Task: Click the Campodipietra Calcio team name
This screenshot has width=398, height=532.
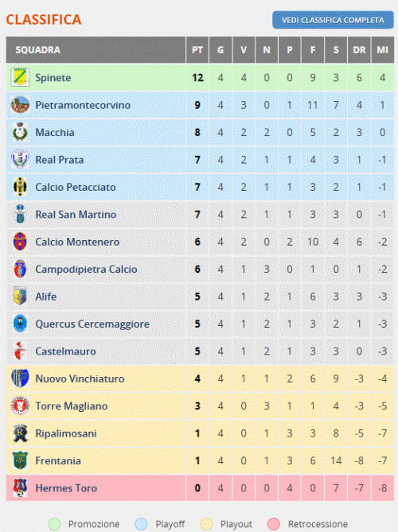Action: coord(86,270)
